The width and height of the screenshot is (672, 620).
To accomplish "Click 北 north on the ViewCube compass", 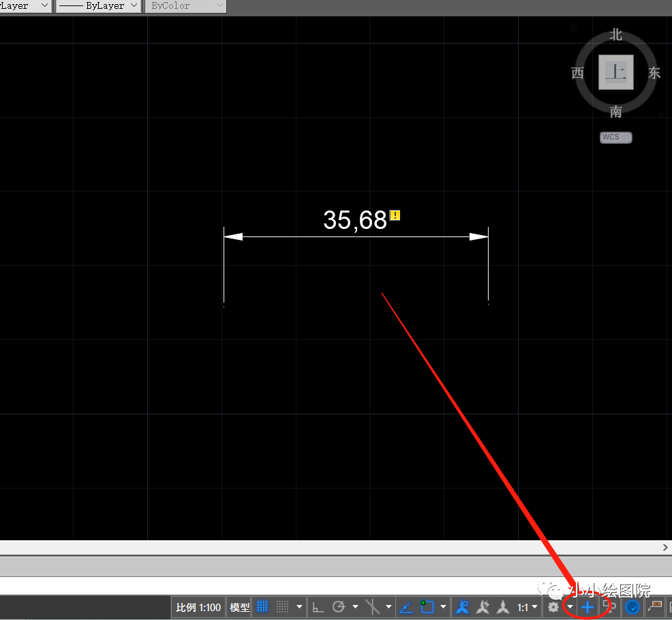I will point(616,35).
